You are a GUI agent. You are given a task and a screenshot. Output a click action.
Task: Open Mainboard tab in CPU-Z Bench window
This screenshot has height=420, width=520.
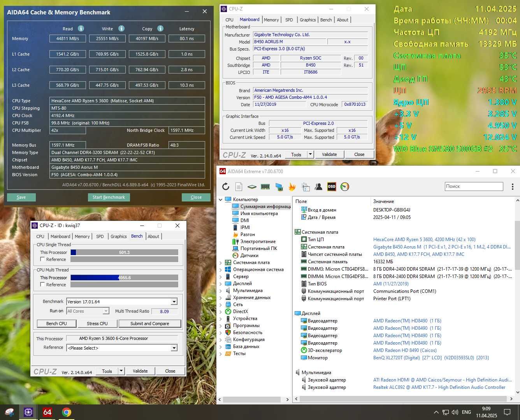60,236
